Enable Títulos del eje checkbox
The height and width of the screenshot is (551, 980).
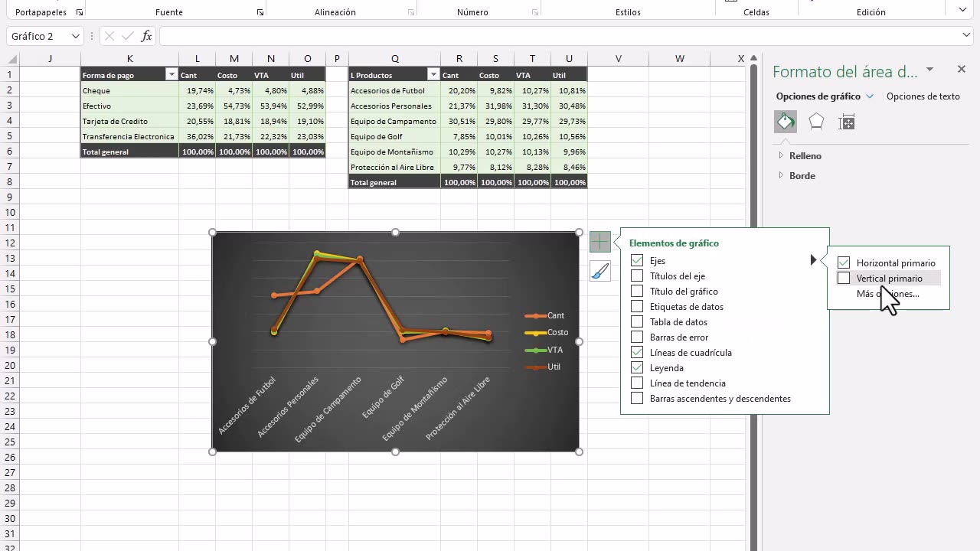pos(637,275)
